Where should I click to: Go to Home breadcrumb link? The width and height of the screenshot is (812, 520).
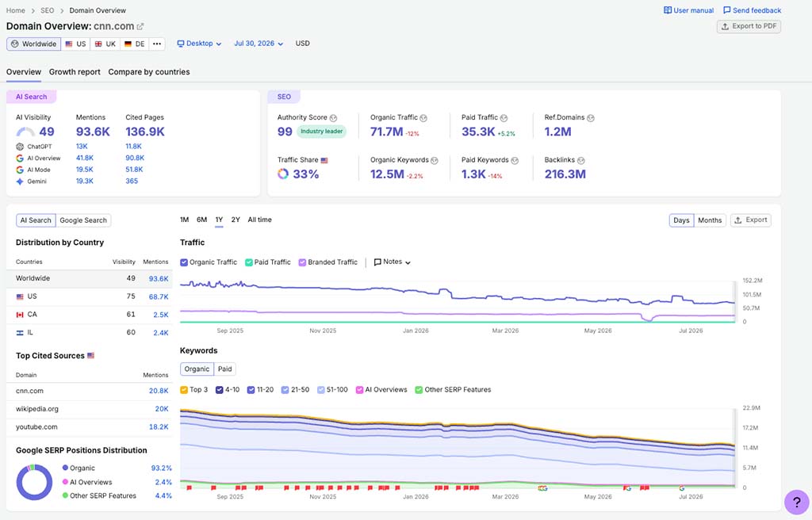[x=16, y=10]
